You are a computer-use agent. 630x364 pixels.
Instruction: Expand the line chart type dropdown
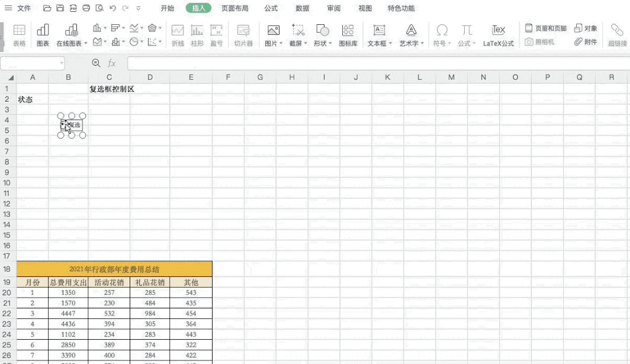click(142, 28)
